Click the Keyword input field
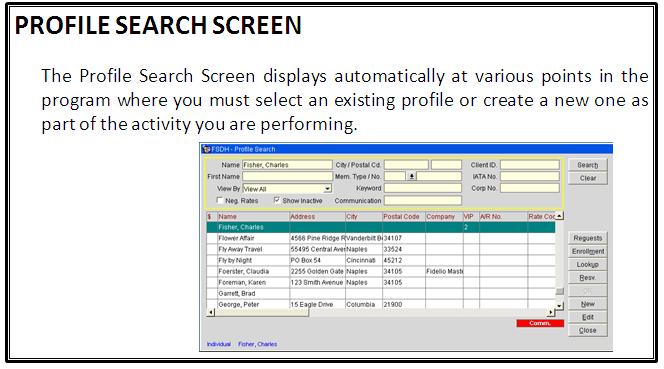664x369 pixels. [423, 188]
